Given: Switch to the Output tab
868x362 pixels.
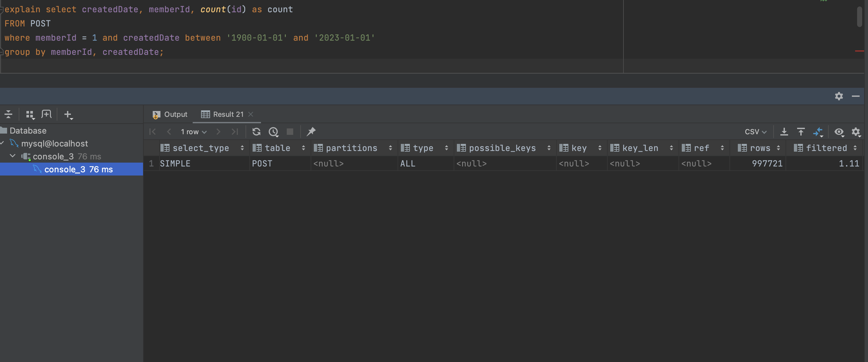Looking at the screenshot, I should click(x=170, y=114).
